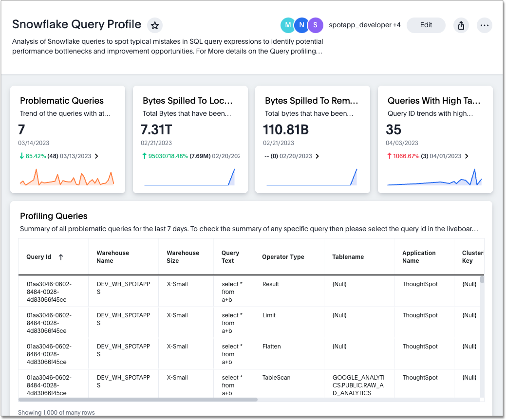The image size is (506, 420).
Task: Expand details via chevron next to 03/13/2023
Action: pyautogui.click(x=97, y=156)
